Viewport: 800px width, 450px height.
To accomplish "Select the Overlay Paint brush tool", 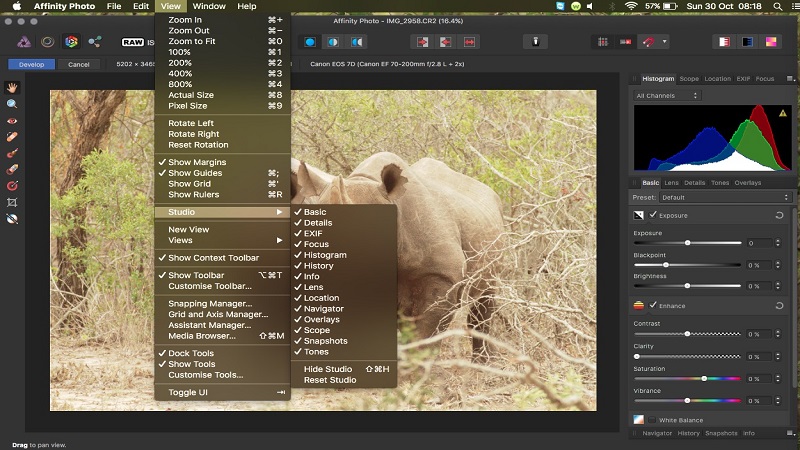I will 12,153.
